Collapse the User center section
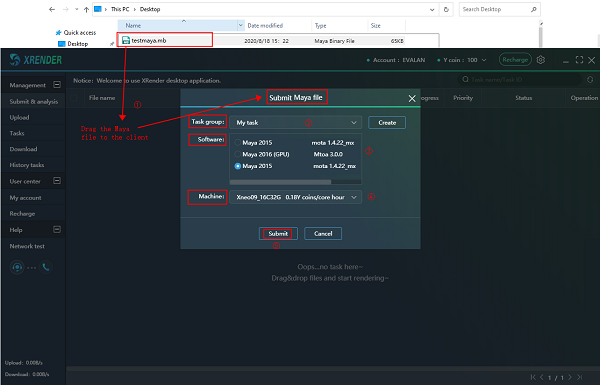Viewport: 600px width, 385px height. point(57,181)
